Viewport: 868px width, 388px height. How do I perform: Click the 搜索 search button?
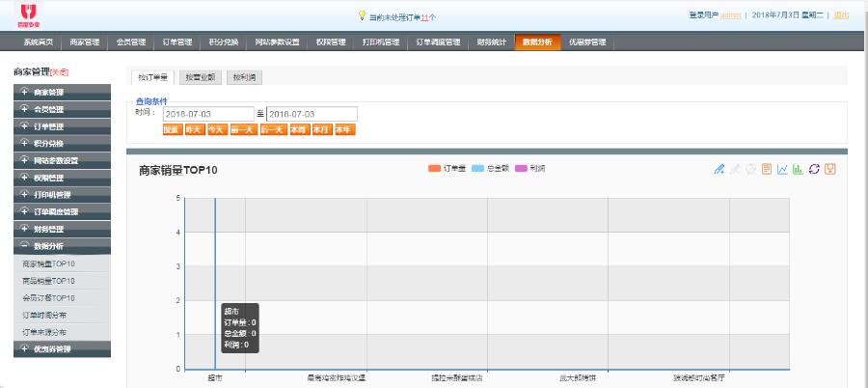point(172,129)
